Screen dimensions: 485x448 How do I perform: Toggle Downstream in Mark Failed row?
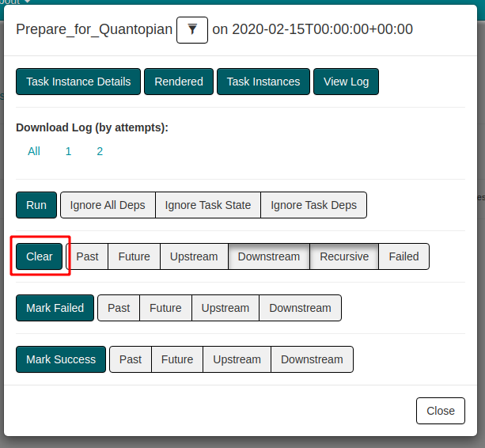click(x=301, y=308)
